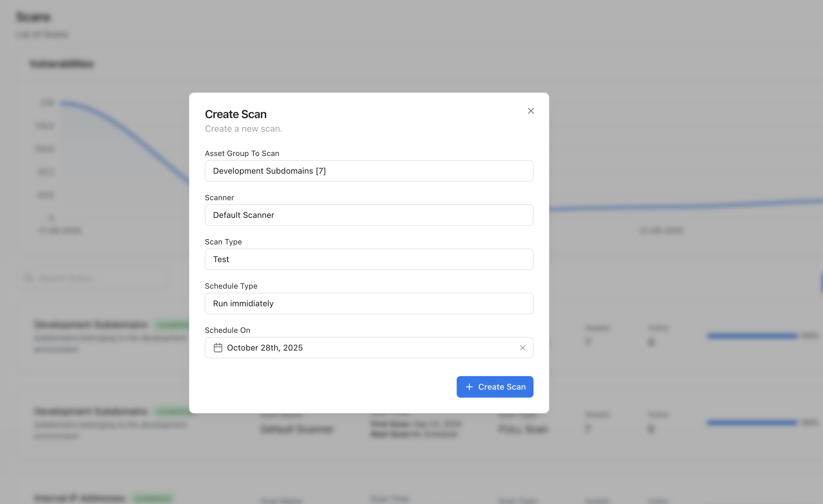Screen dimensions: 823x504
Task: Click the green status badge on Development Subdomains
Action: (x=172, y=324)
